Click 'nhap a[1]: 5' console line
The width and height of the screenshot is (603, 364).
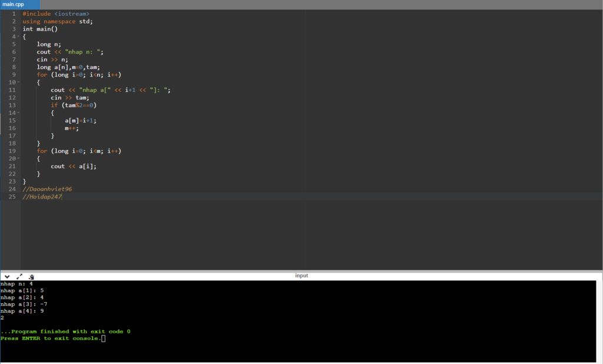click(22, 290)
